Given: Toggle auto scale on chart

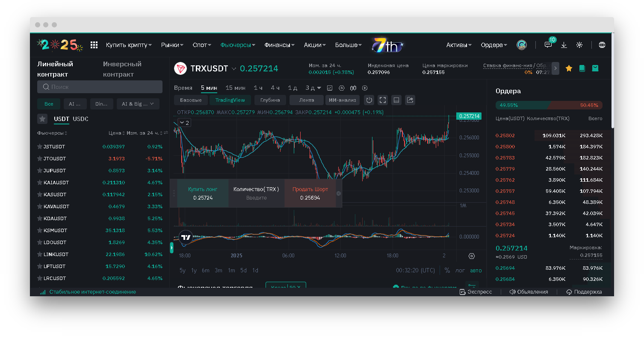Looking at the screenshot, I should point(476,270).
